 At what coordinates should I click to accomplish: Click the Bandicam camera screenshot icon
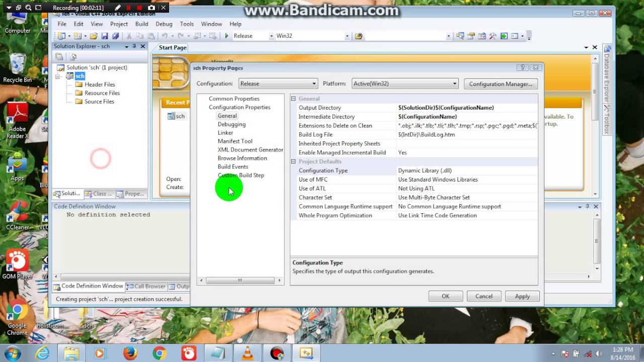point(151,8)
